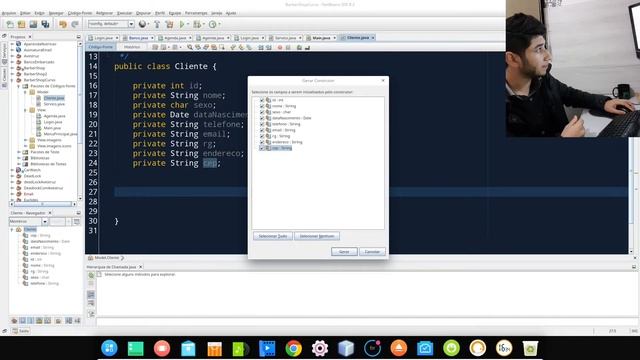Screen dimensions: 640x360
Task: Click the Undo arrow icon
Action: click(x=63, y=24)
